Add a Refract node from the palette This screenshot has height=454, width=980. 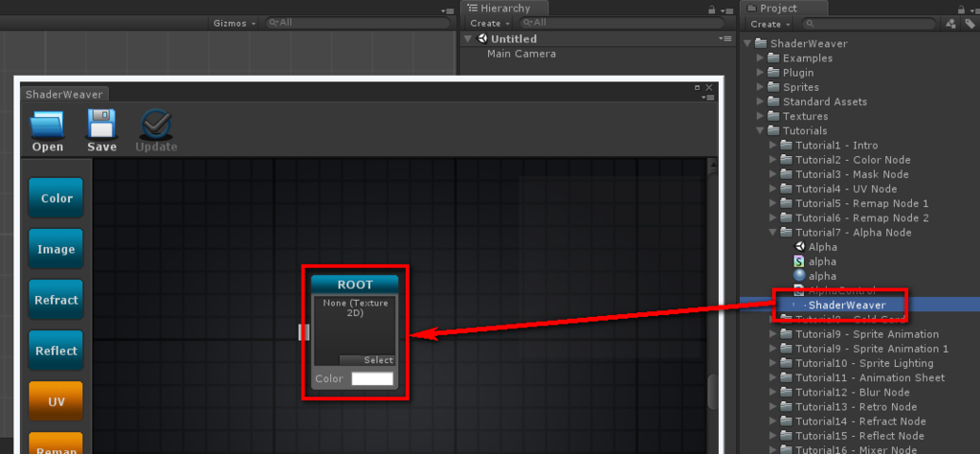point(56,300)
